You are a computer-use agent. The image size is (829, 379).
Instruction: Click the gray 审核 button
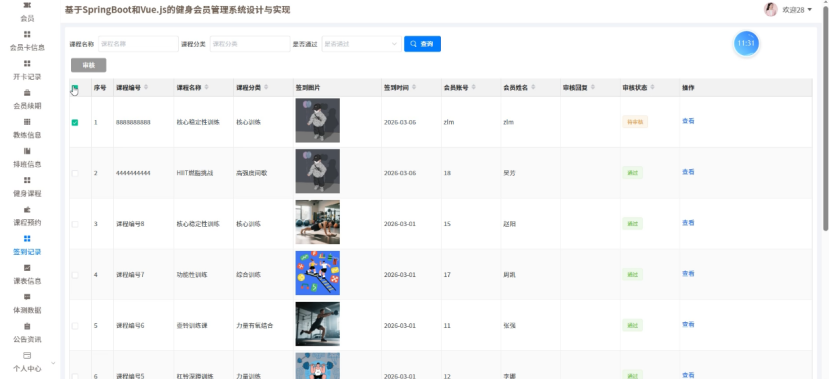pyautogui.click(x=88, y=65)
